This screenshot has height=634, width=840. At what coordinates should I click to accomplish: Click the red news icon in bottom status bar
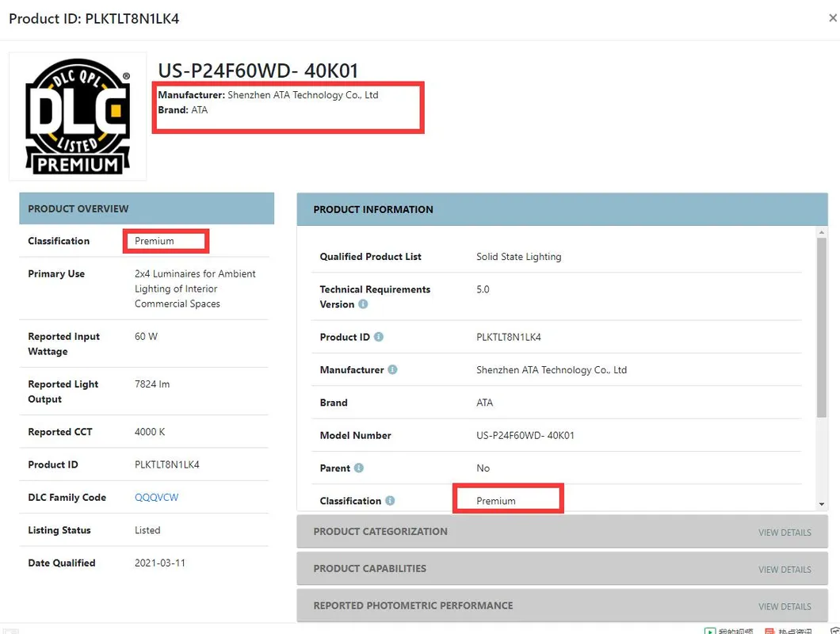pyautogui.click(x=769, y=631)
